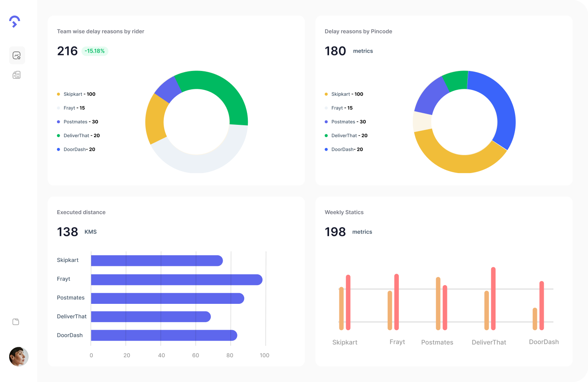Click the 138 KMS value

point(67,232)
